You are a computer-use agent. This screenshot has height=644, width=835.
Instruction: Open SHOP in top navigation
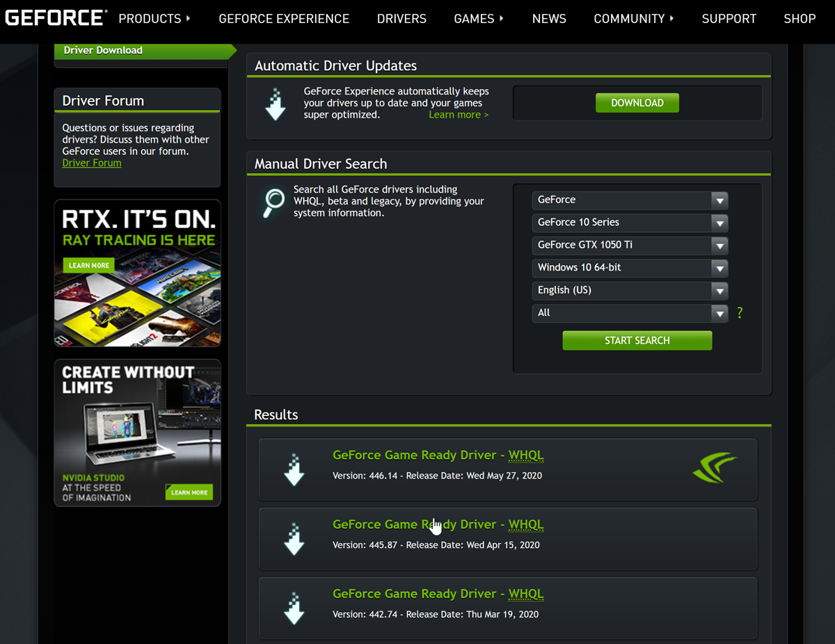(800, 19)
